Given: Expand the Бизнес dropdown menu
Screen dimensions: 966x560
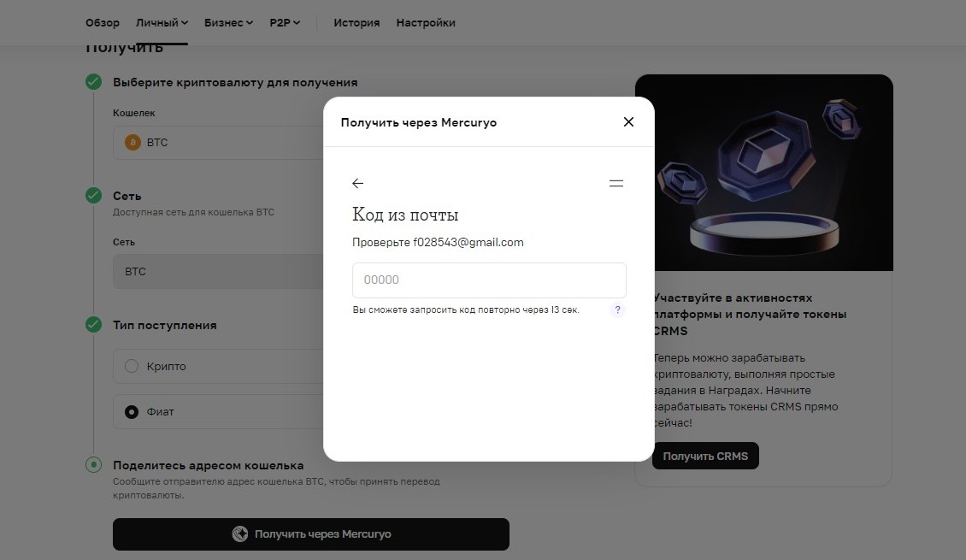Looking at the screenshot, I should (228, 23).
